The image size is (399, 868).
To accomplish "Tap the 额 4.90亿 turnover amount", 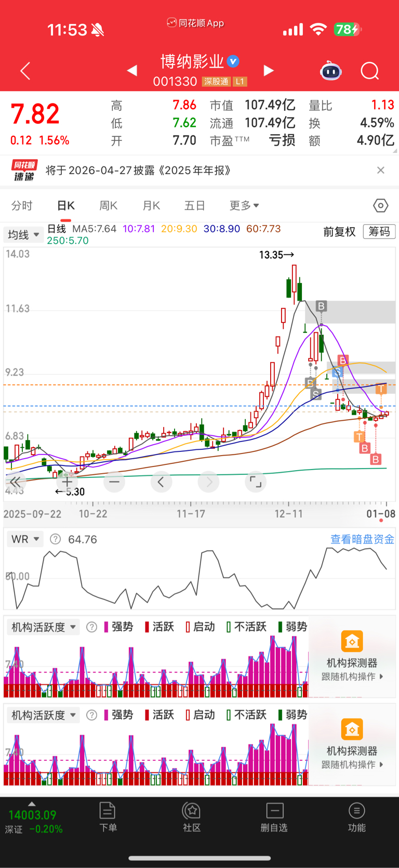I will (x=376, y=140).
